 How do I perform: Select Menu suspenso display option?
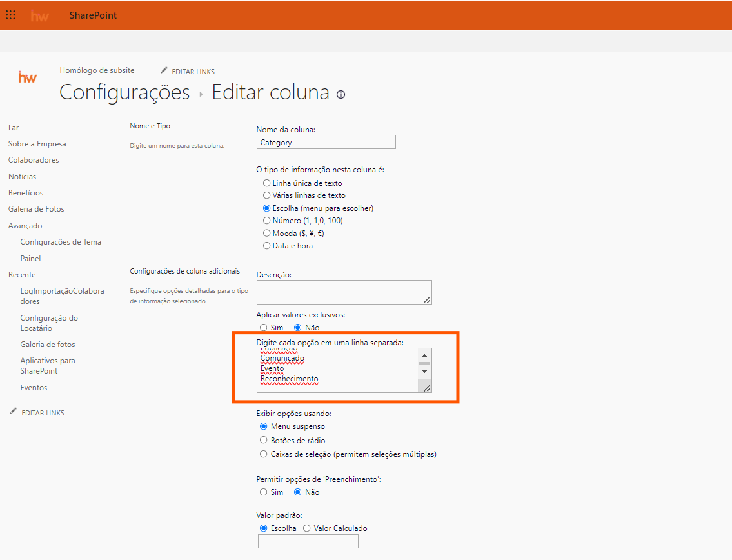[263, 426]
